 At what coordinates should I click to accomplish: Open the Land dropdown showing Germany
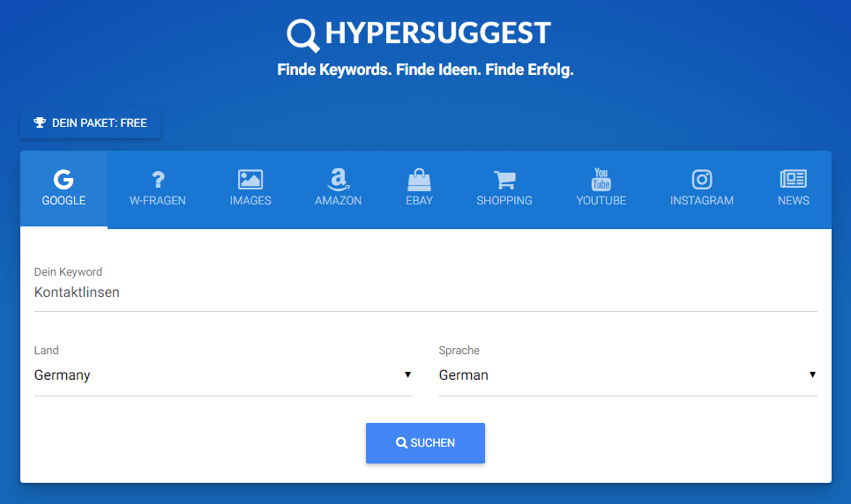tap(223, 375)
